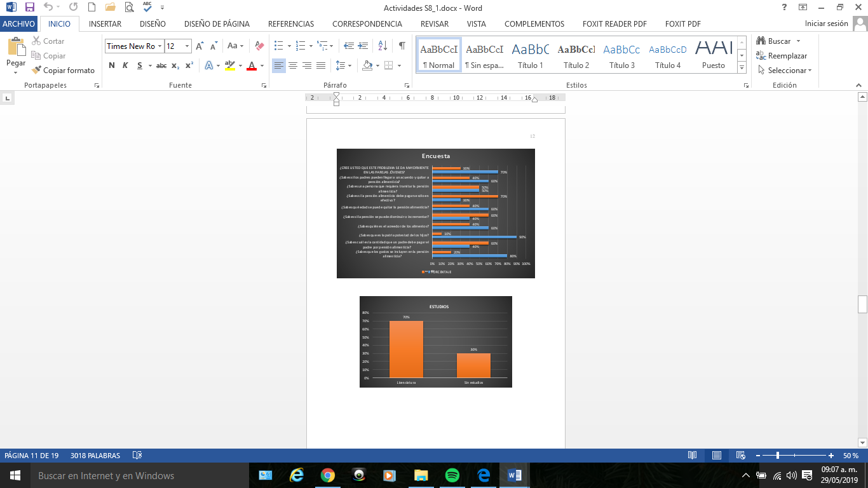Insert a bulleted list

(278, 46)
